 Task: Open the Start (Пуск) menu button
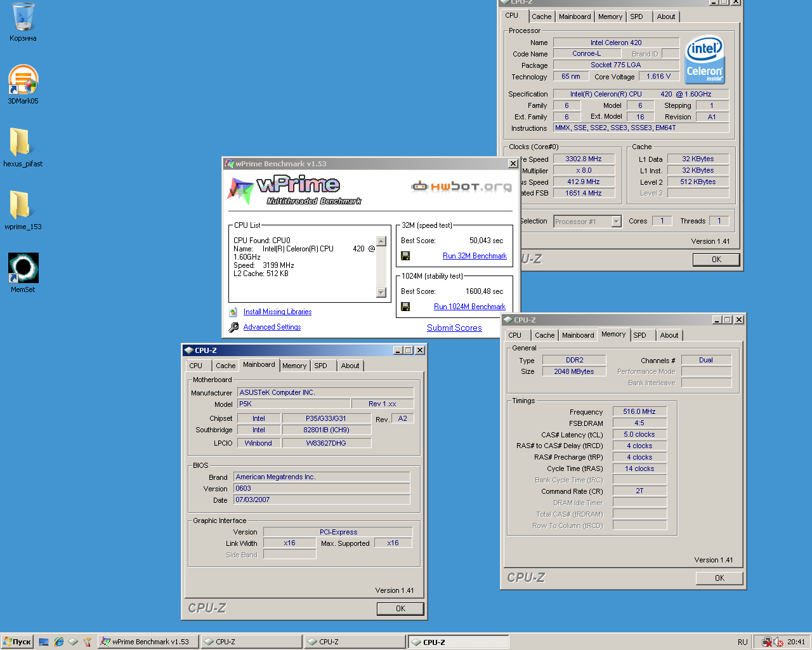(x=17, y=642)
